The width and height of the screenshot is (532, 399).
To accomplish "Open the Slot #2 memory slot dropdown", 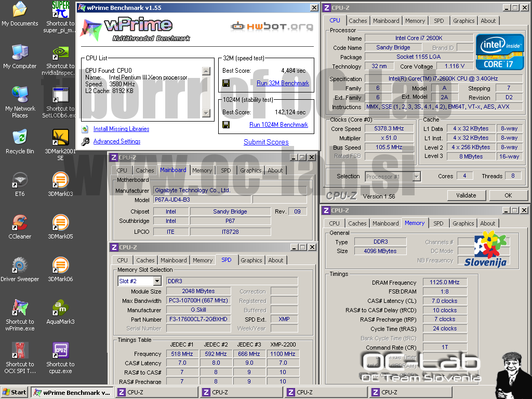I will (x=157, y=281).
